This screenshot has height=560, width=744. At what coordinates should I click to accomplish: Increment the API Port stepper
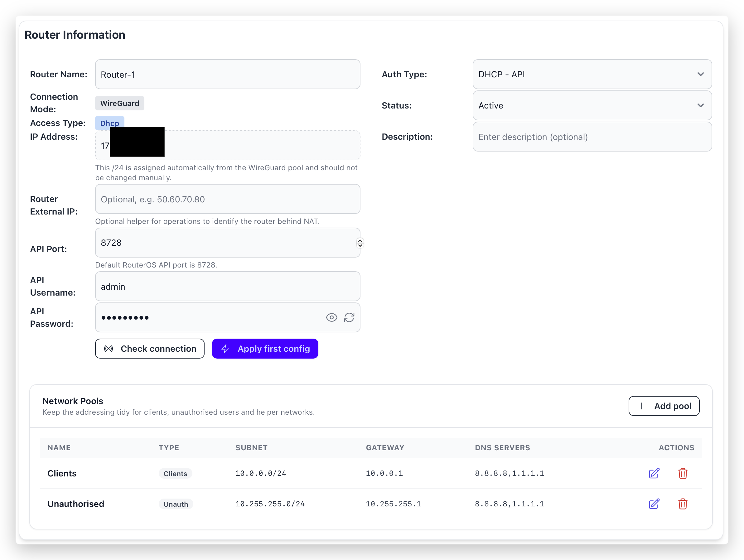[360, 240]
